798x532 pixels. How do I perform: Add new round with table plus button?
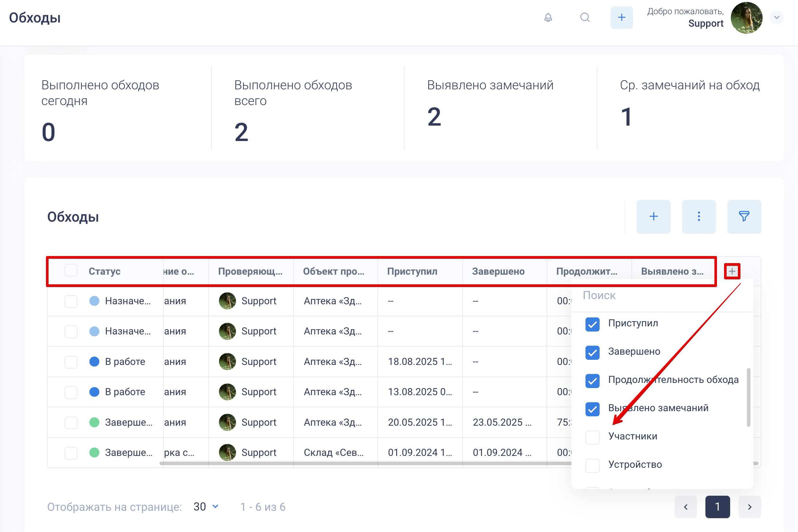coord(653,217)
